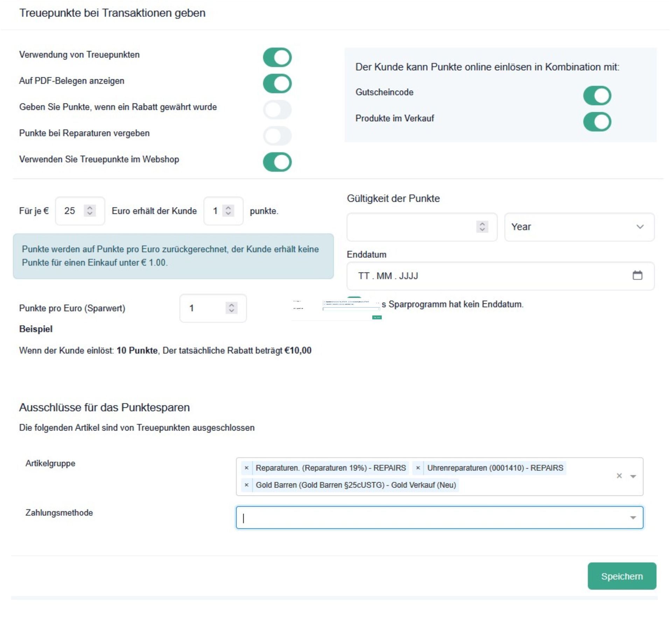Expand the Artikelgruppe dropdown arrow
Viewport: 672px width, 617px height.
click(633, 477)
